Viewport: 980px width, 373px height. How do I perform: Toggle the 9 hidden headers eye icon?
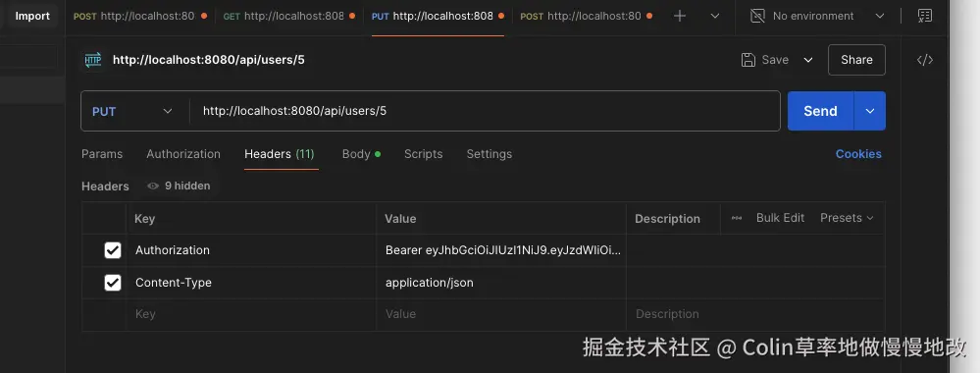point(152,186)
